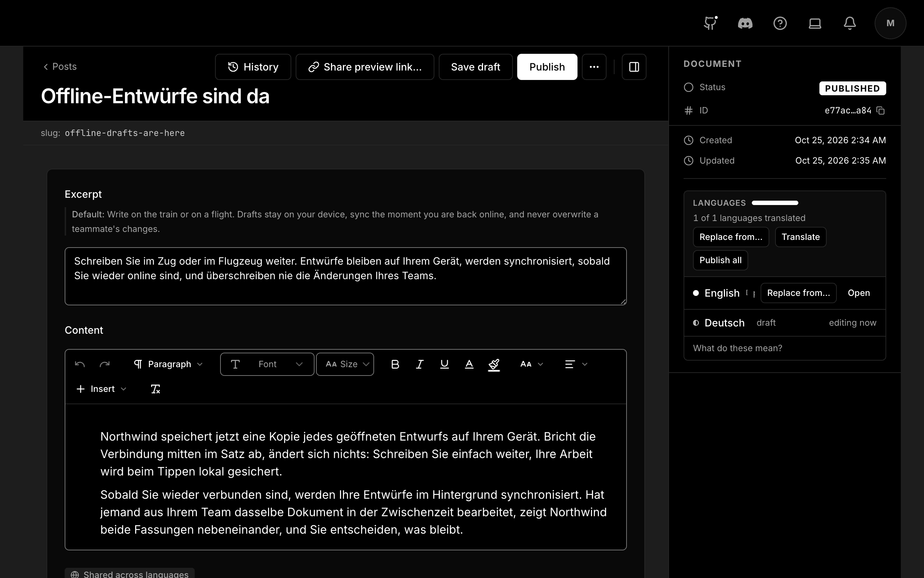Click the post title Offline-Entwürfe sind da
Screen dimensions: 924x578
(155, 96)
